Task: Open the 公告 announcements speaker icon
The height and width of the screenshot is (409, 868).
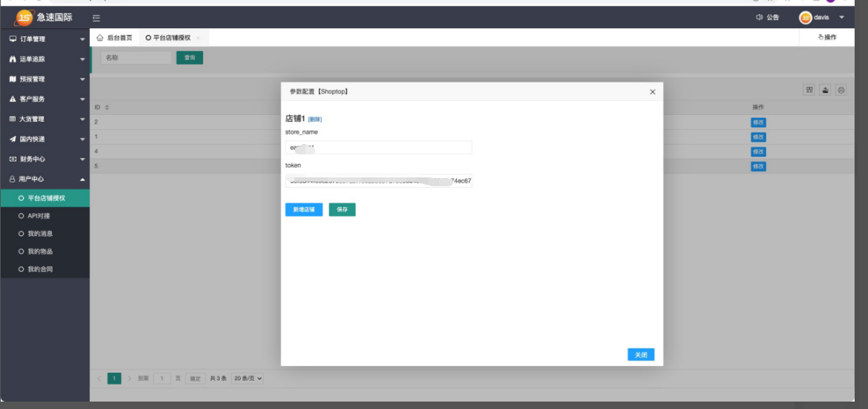Action: (x=759, y=17)
